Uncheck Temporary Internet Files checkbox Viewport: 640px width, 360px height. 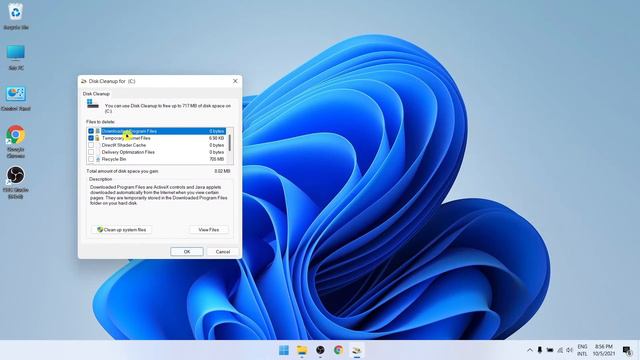tap(91, 138)
